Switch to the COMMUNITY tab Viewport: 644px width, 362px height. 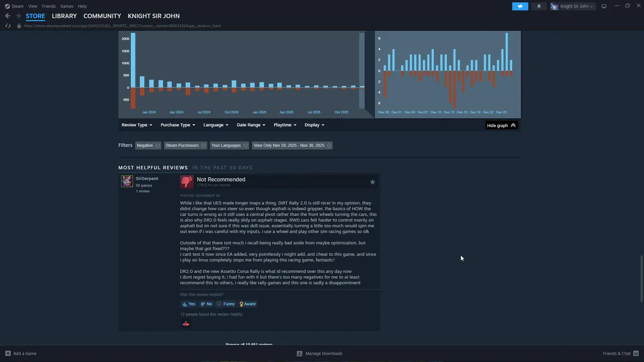[x=102, y=16]
